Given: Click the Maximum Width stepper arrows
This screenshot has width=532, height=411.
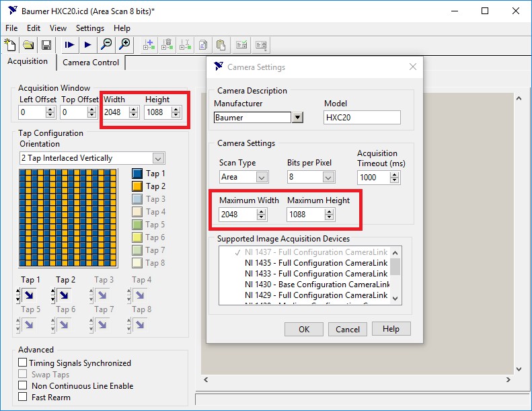Looking at the screenshot, I should [261, 215].
